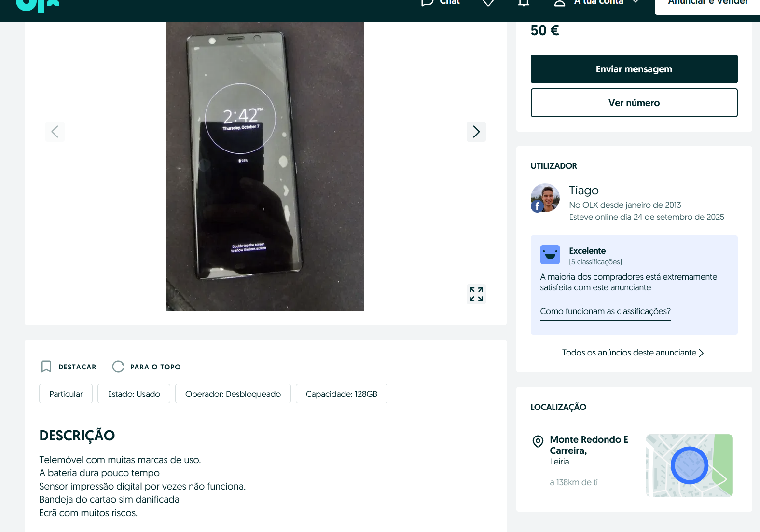The height and width of the screenshot is (532, 760).
Task: Expand the 'A tua conta' dropdown
Action: click(636, 2)
